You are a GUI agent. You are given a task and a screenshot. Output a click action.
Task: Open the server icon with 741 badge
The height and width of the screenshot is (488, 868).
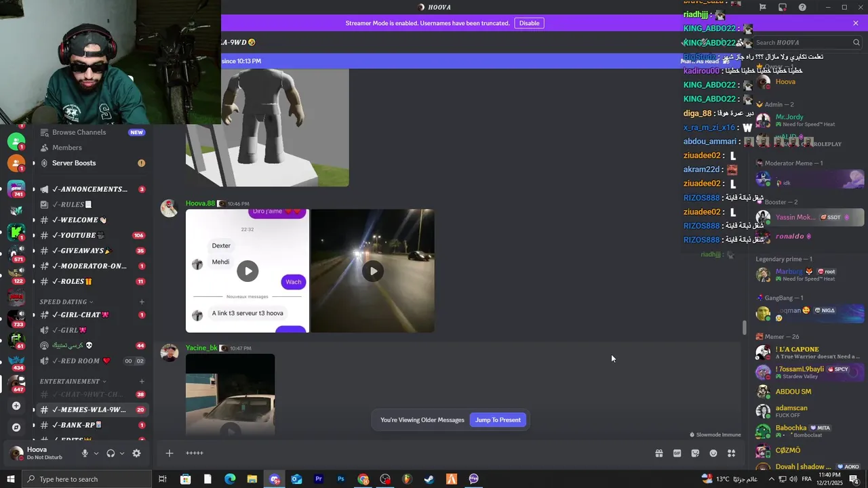[x=16, y=188]
